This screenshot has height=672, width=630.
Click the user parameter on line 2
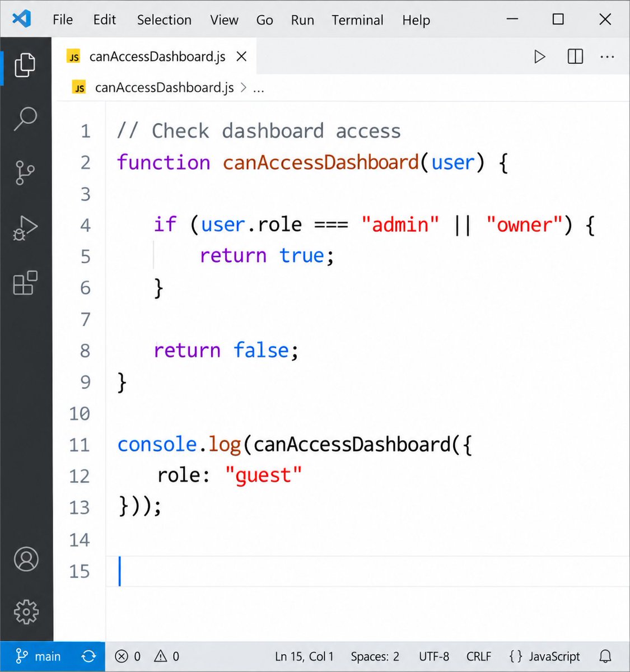point(453,162)
